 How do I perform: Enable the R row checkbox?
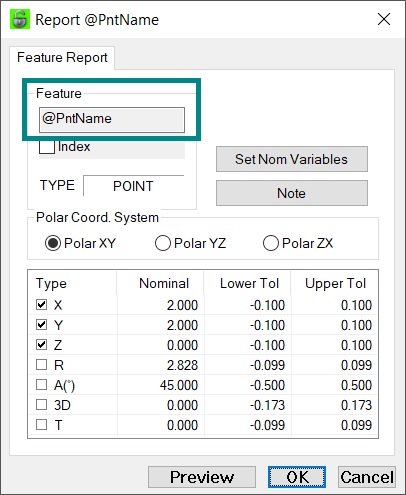click(41, 364)
